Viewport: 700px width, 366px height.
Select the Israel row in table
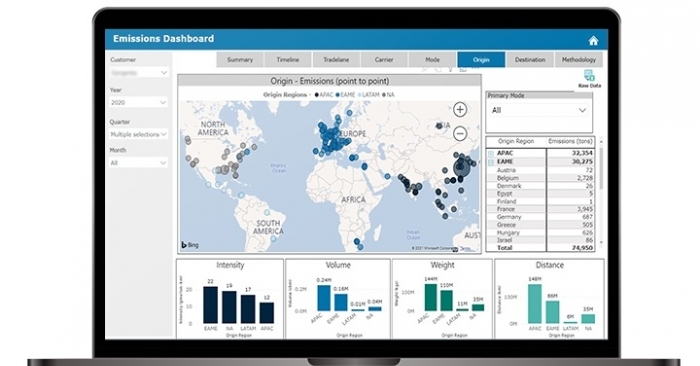pos(540,240)
